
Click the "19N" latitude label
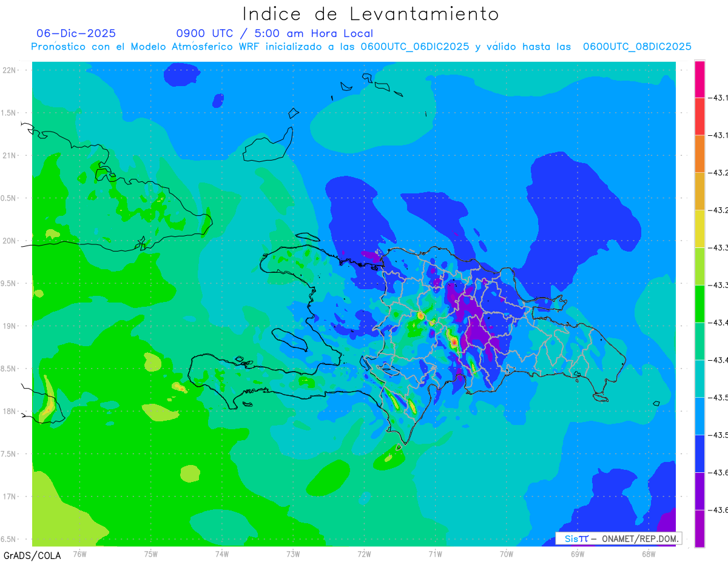coord(9,326)
